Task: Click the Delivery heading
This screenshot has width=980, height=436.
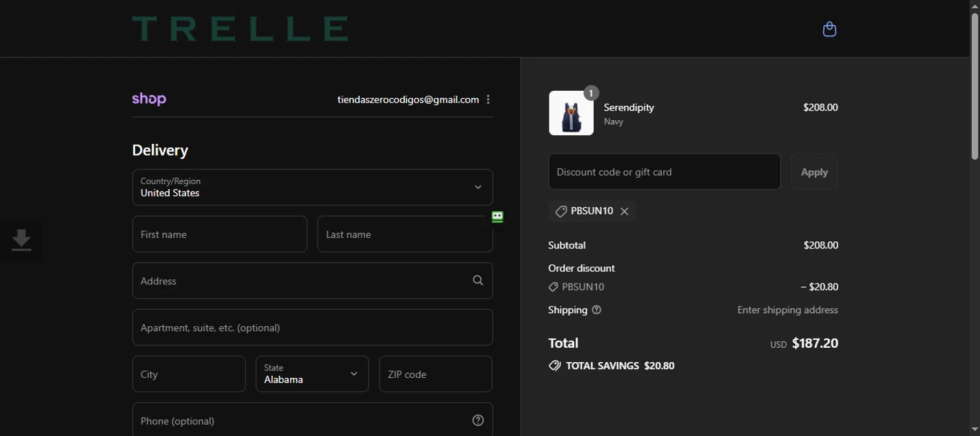Action: (x=160, y=150)
